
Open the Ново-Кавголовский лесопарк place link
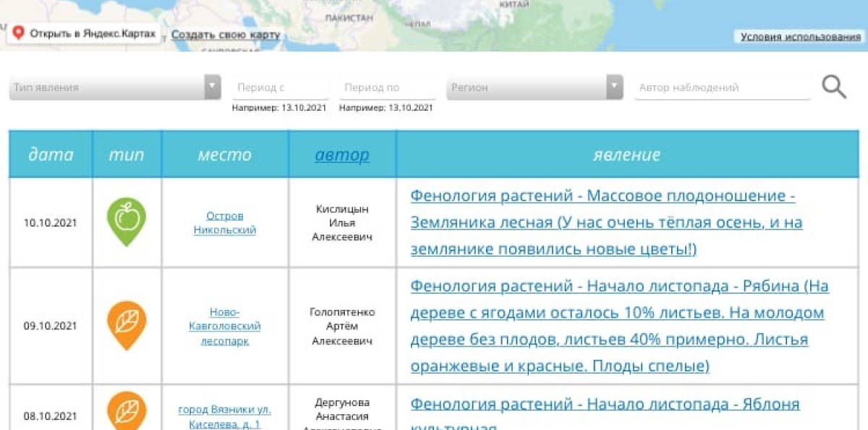pos(225,326)
